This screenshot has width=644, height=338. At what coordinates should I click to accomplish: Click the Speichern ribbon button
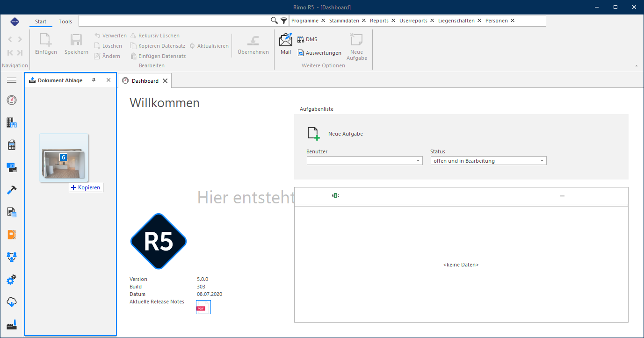77,44
